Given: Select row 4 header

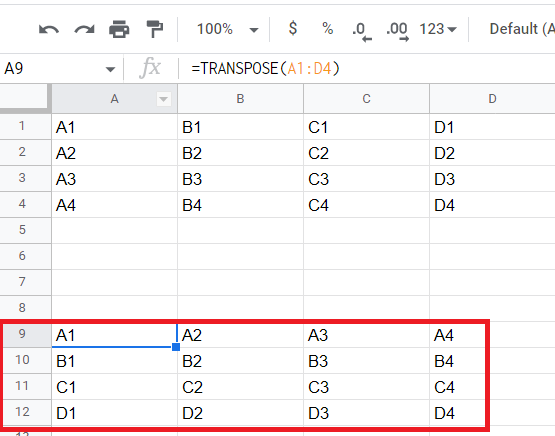Looking at the screenshot, I should coord(25,205).
